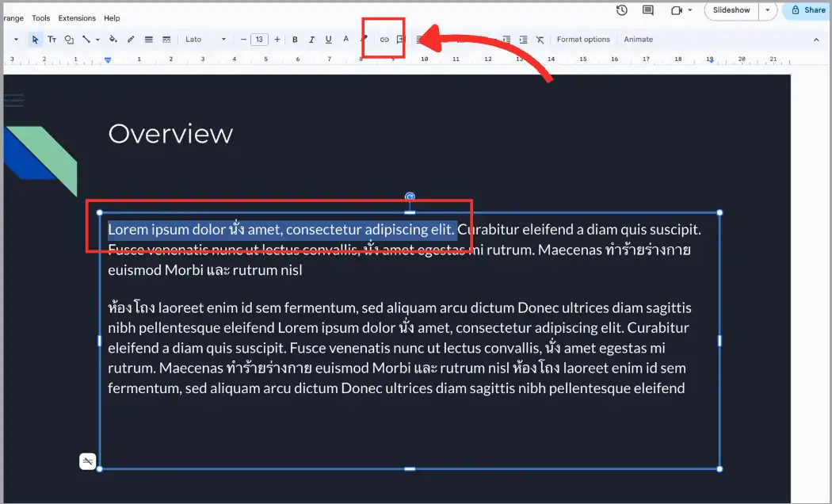The width and height of the screenshot is (832, 504).
Task: Click the Clear formatting icon
Action: [540, 40]
